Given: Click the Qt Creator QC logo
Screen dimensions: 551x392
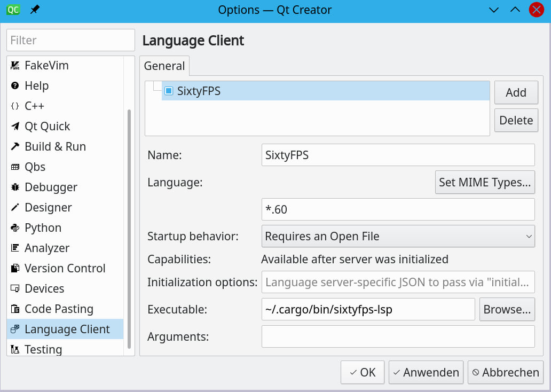Looking at the screenshot, I should pyautogui.click(x=13, y=10).
